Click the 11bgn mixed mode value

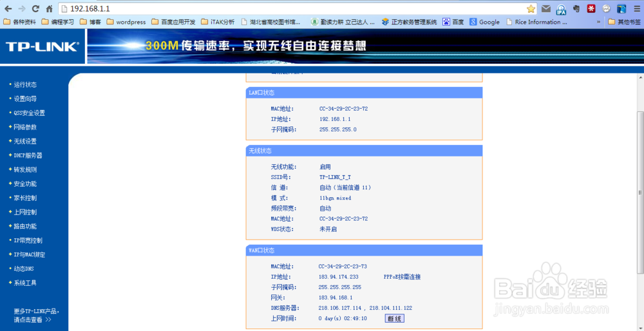(335, 198)
